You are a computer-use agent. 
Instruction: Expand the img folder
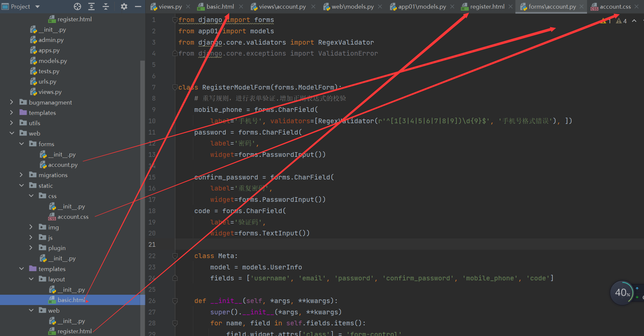coord(31,227)
